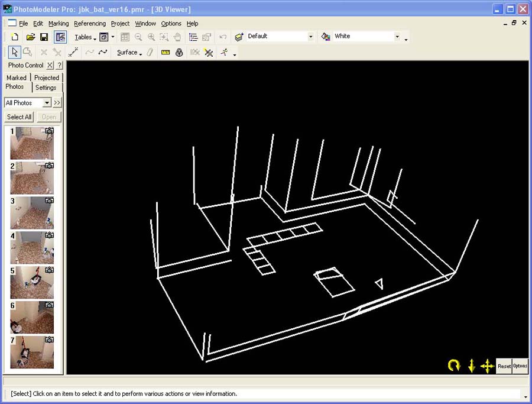Open the Default layer dropdown
This screenshot has width=532, height=404.
pos(310,36)
